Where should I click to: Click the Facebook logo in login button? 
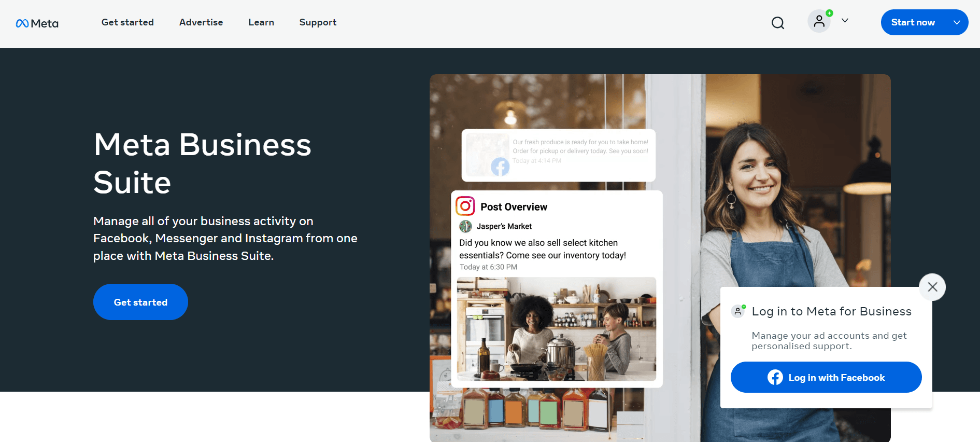pyautogui.click(x=775, y=377)
